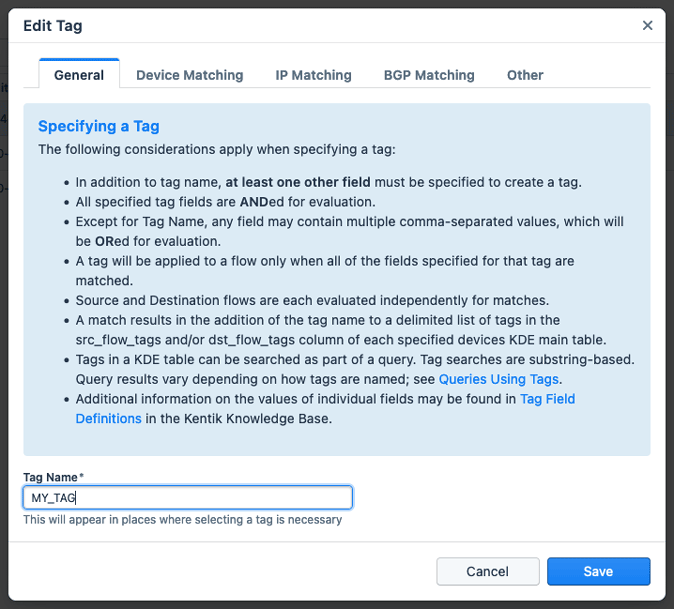Close the Edit Tag dialog
Image resolution: width=674 pixels, height=609 pixels.
point(648,26)
